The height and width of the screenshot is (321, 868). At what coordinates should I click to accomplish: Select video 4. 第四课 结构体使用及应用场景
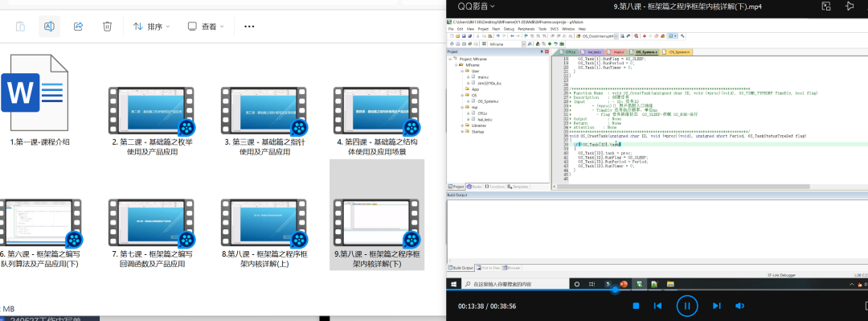click(377, 121)
